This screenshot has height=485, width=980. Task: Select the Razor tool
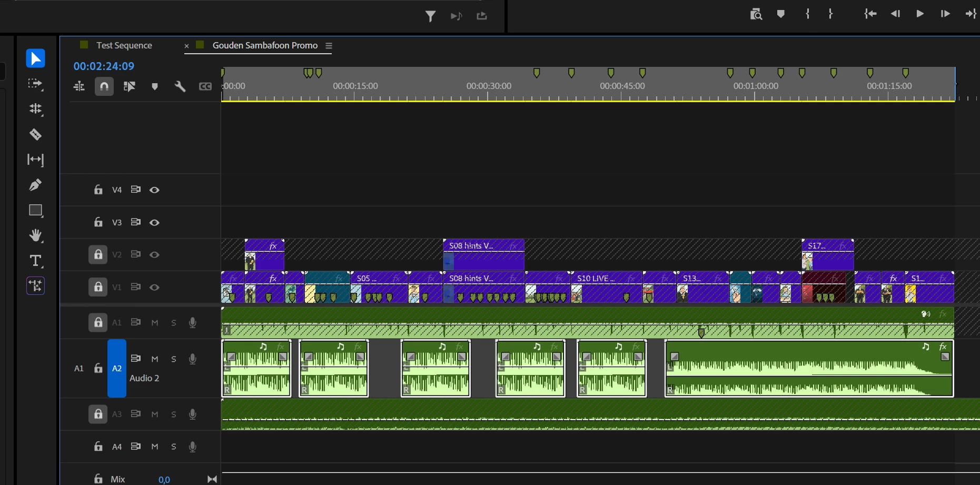click(35, 134)
